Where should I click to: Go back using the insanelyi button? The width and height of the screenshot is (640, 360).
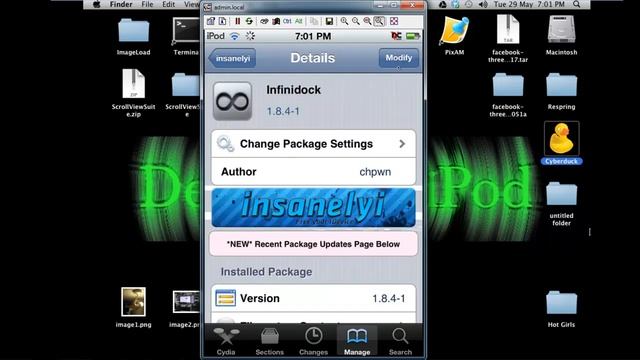(x=232, y=58)
